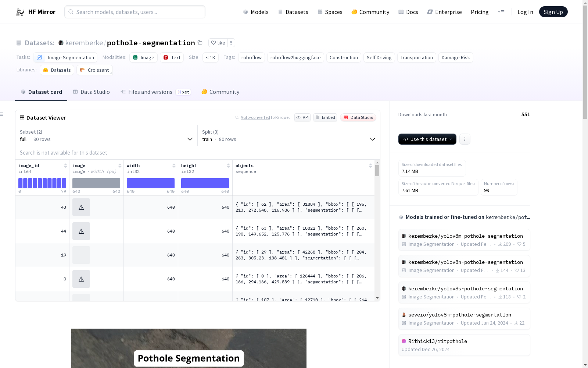Click image_id histogram bar chart
This screenshot has width=588, height=368.
42,183
